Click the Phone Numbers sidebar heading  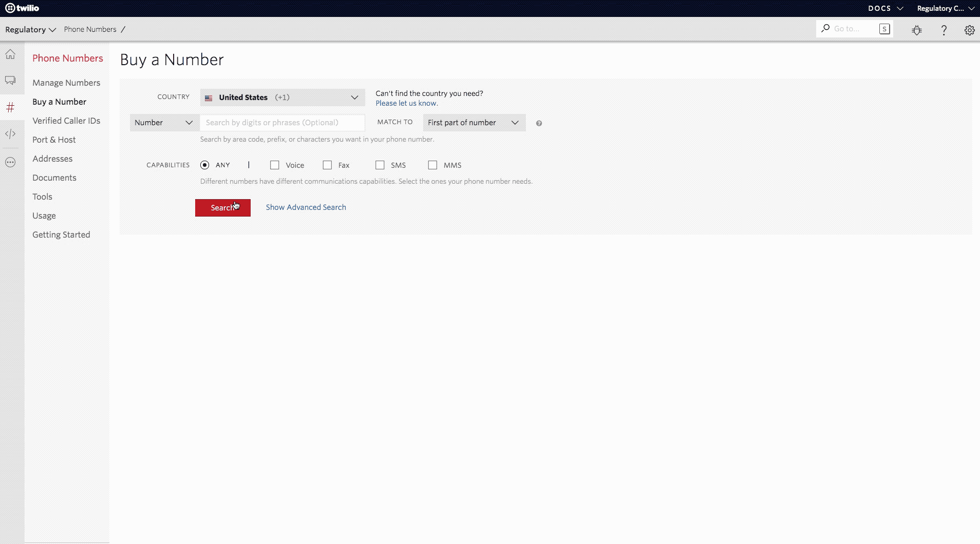point(68,58)
